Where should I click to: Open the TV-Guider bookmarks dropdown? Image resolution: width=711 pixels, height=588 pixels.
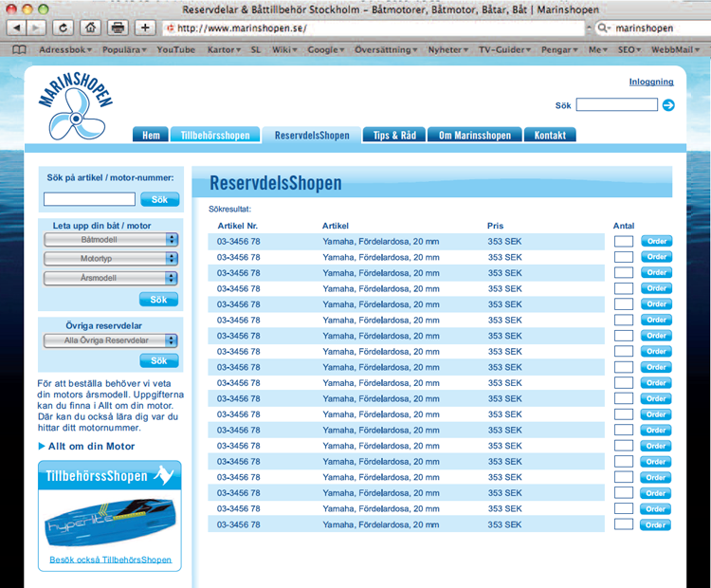[x=504, y=49]
